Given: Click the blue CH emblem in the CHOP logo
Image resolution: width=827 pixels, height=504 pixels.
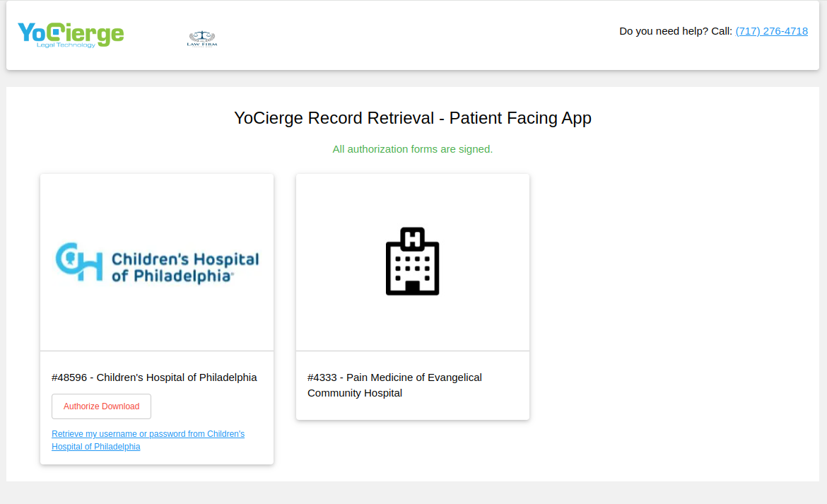Looking at the screenshot, I should 78,262.
